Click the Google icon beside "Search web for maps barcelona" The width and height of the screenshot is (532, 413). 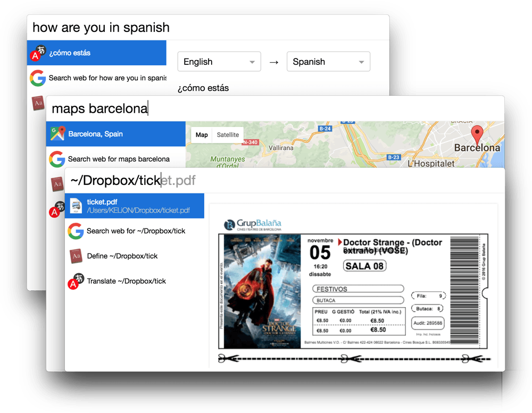pyautogui.click(x=57, y=159)
